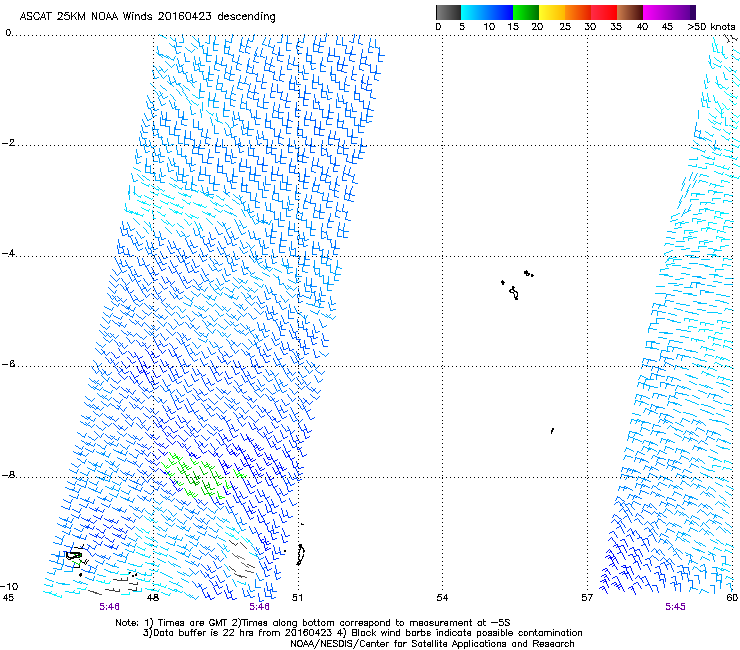Viewport: 740px width, 650px height.
Task: Select the gray 0-5 knots legend segment
Action: click(x=448, y=13)
